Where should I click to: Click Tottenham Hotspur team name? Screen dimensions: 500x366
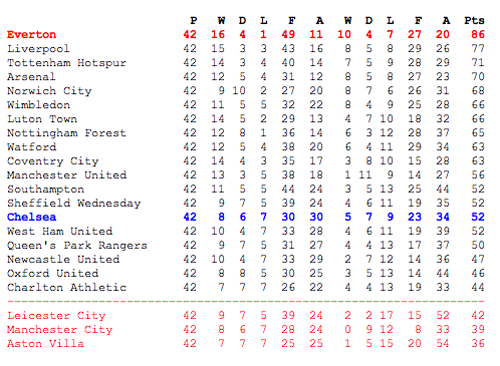click(67, 63)
